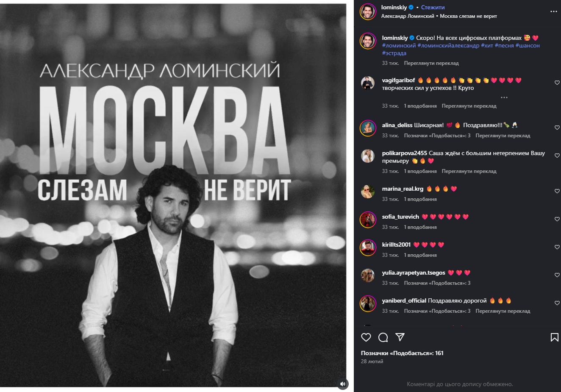Open the Москва слезам не верит audio link

pos(468,16)
